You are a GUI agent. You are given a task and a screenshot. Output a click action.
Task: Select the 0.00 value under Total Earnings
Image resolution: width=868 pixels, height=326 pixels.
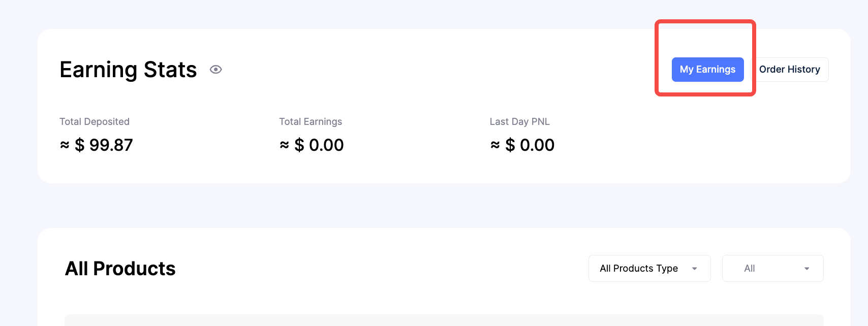(x=326, y=145)
